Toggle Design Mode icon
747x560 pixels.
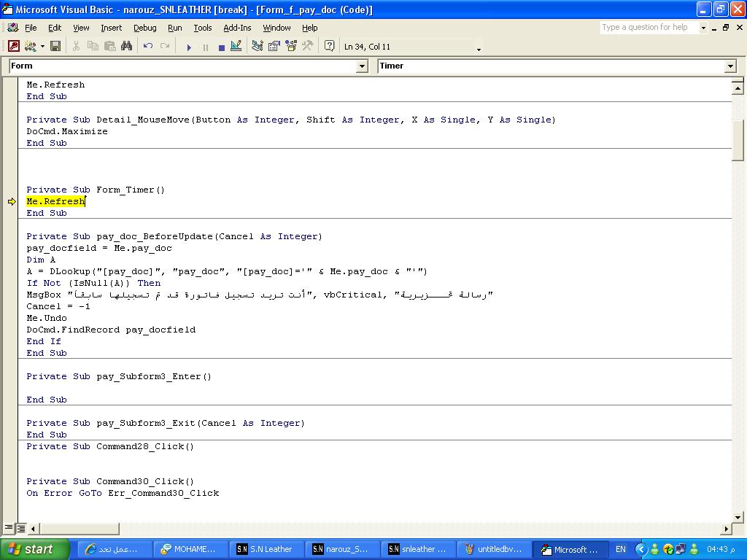[236, 46]
